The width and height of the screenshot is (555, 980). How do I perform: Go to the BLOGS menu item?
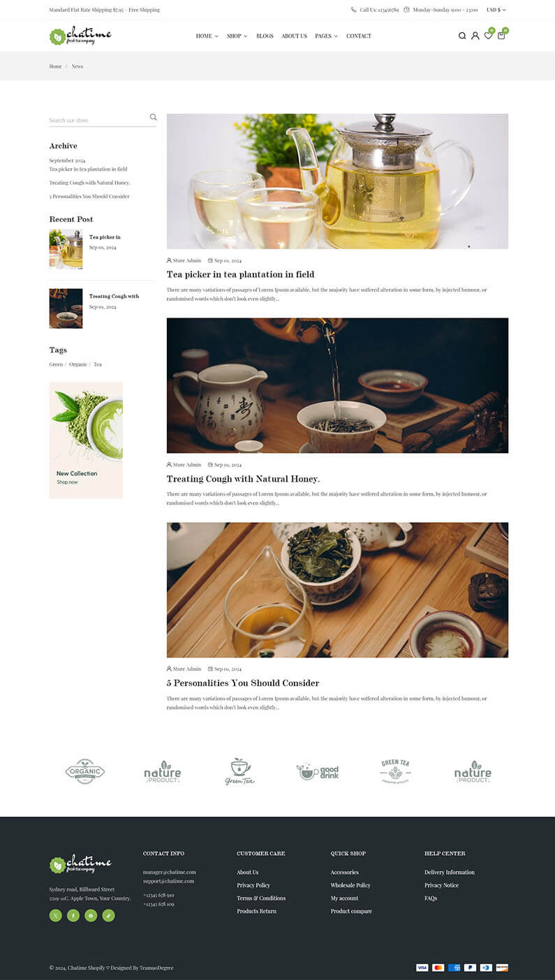pos(265,36)
